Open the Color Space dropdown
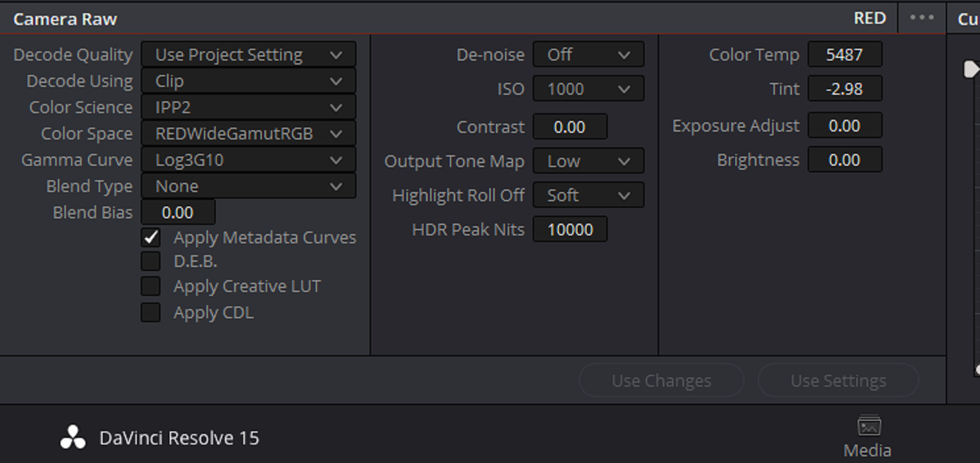The height and width of the screenshot is (463, 980). coord(249,134)
